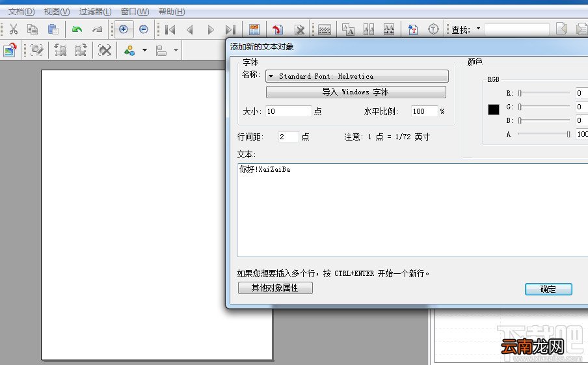Click the green Undo arrow

[x=77, y=29]
